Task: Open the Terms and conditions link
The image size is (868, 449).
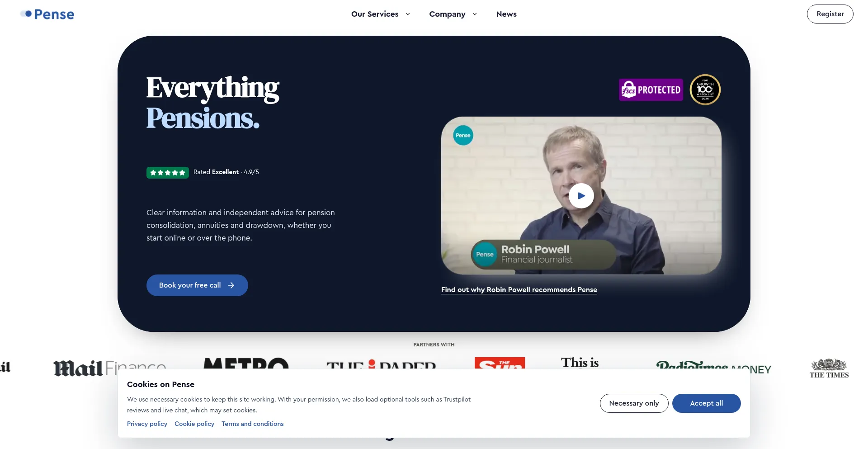Action: pyautogui.click(x=253, y=424)
